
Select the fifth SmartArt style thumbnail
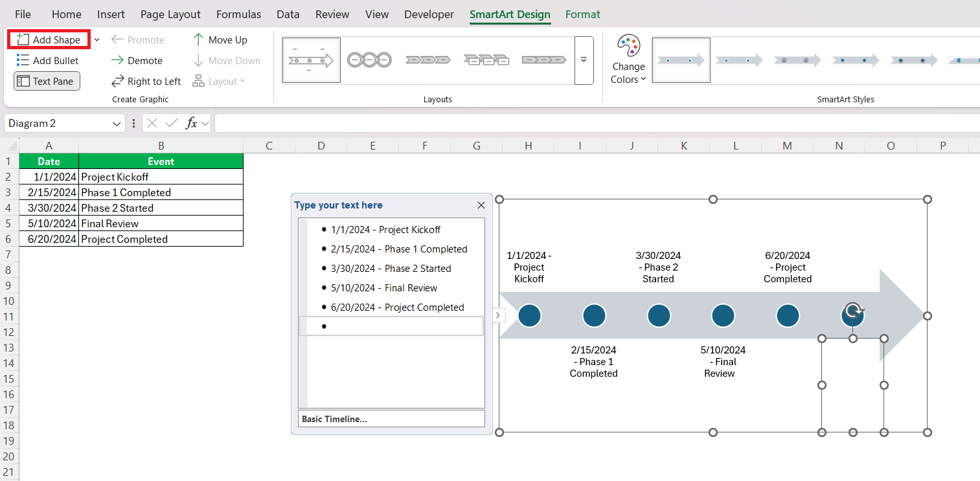point(914,60)
